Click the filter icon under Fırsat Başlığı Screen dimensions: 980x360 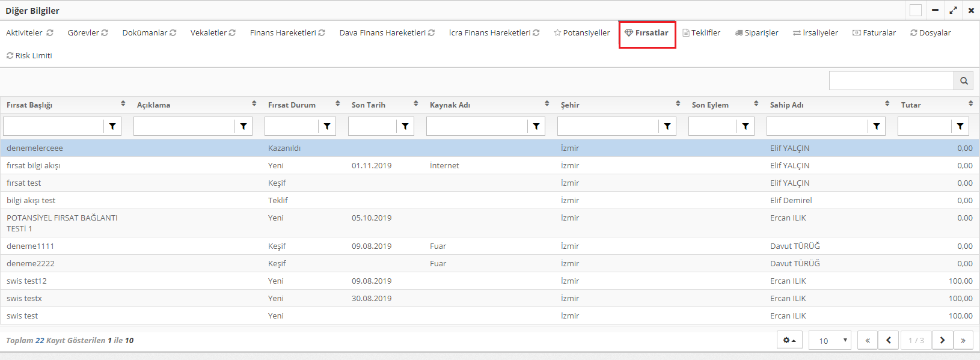coord(112,126)
